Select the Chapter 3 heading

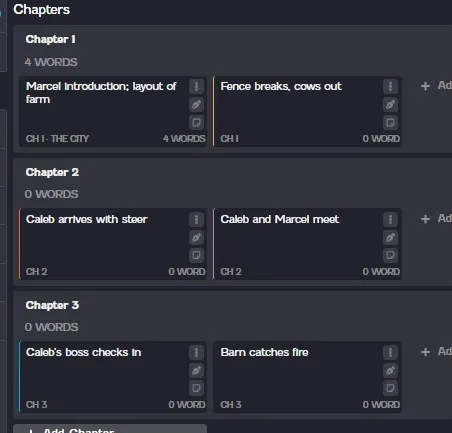52,305
